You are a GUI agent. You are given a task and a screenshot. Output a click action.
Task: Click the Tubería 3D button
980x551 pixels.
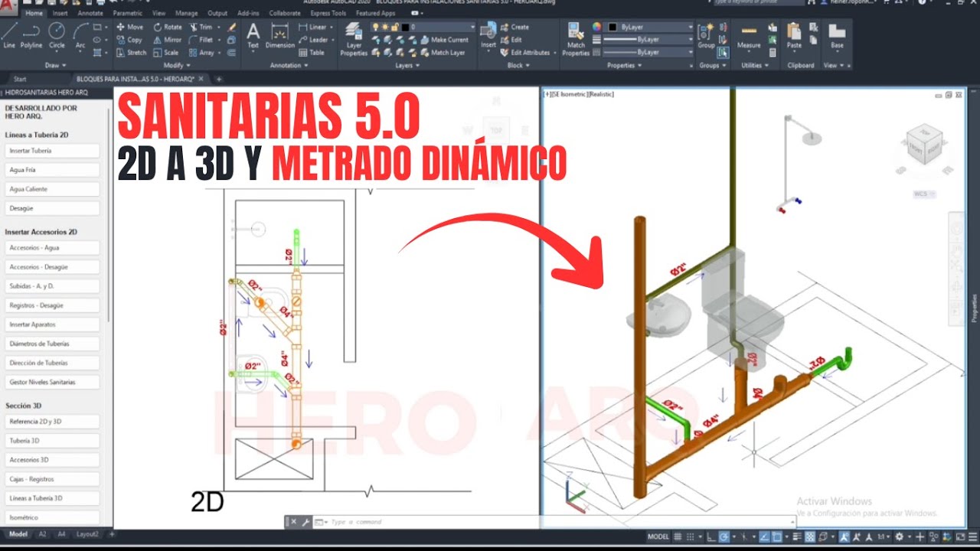[x=52, y=441]
